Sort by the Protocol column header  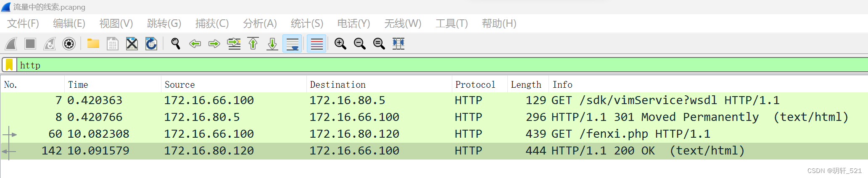[x=475, y=85]
